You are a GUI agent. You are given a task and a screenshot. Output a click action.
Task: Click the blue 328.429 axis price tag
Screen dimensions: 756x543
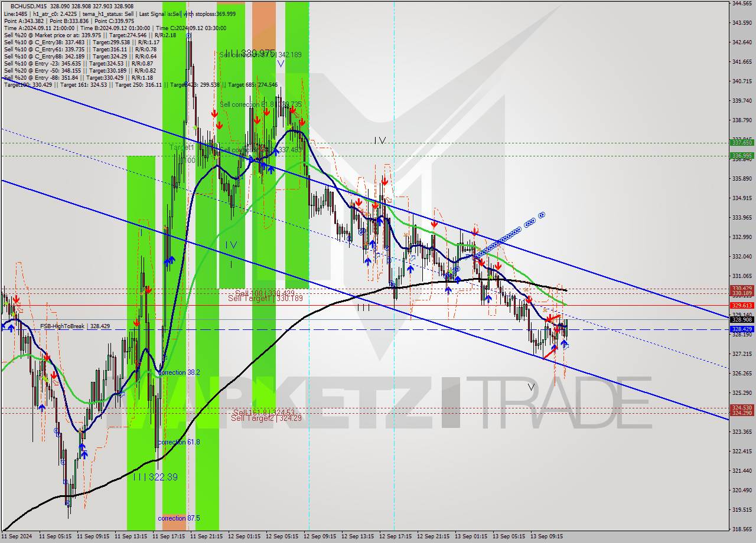tap(742, 329)
